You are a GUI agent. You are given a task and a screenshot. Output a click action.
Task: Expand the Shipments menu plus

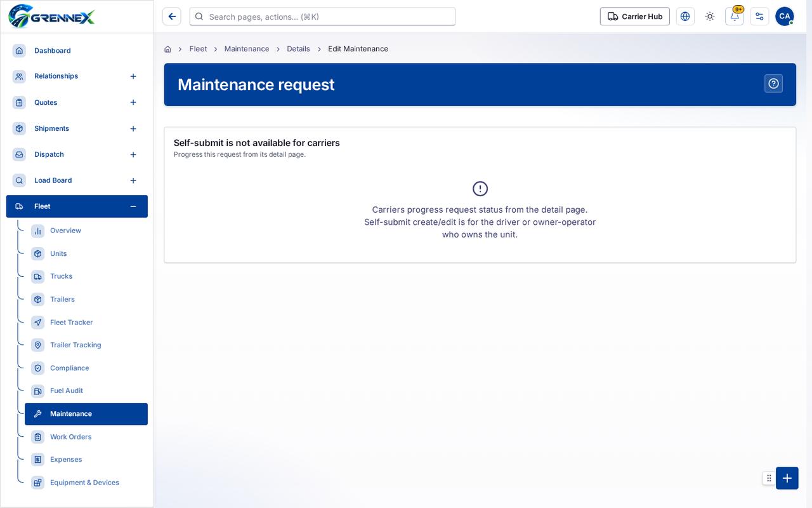pos(133,129)
